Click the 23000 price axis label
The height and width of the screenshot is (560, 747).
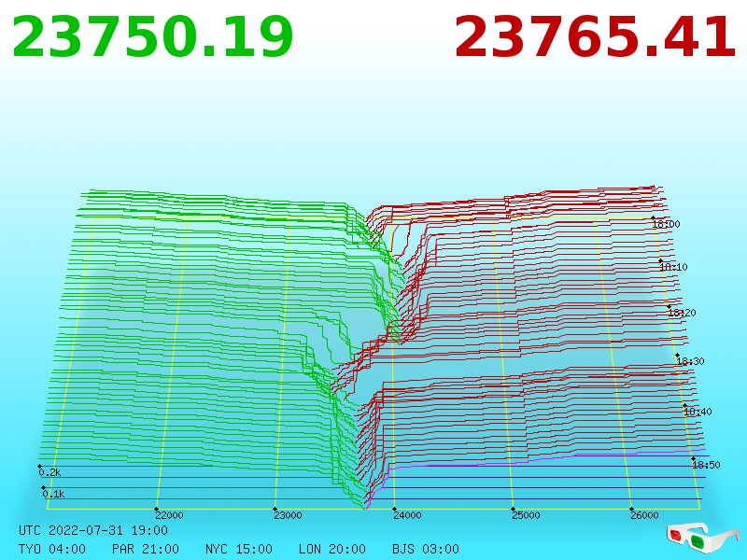288,515
